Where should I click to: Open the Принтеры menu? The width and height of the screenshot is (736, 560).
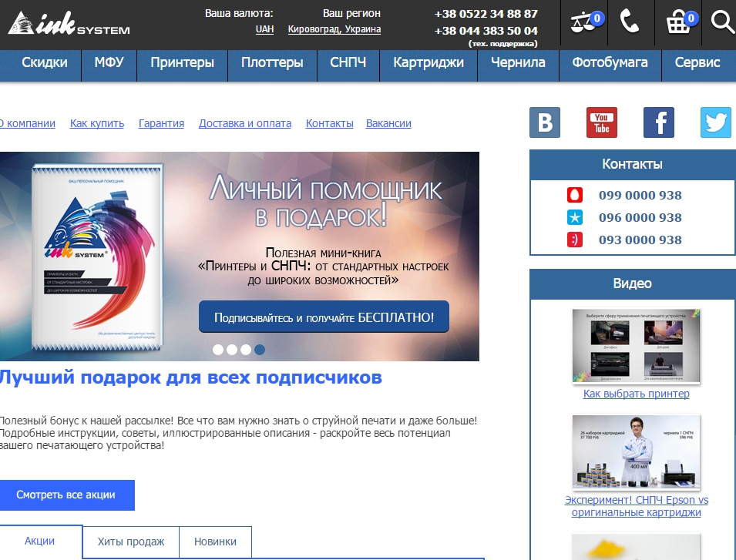182,63
